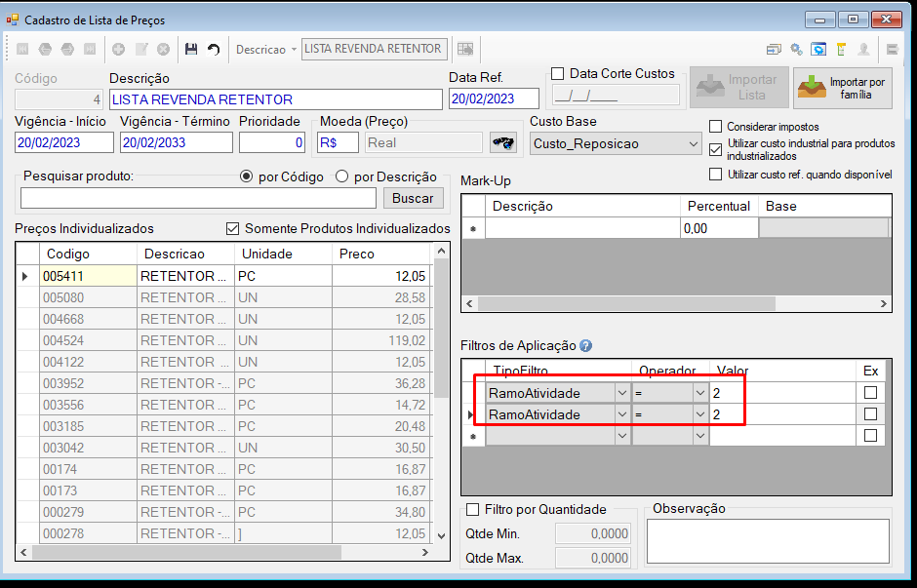
Task: Enable Data Corte Custos checkbox
Action: pyautogui.click(x=558, y=74)
